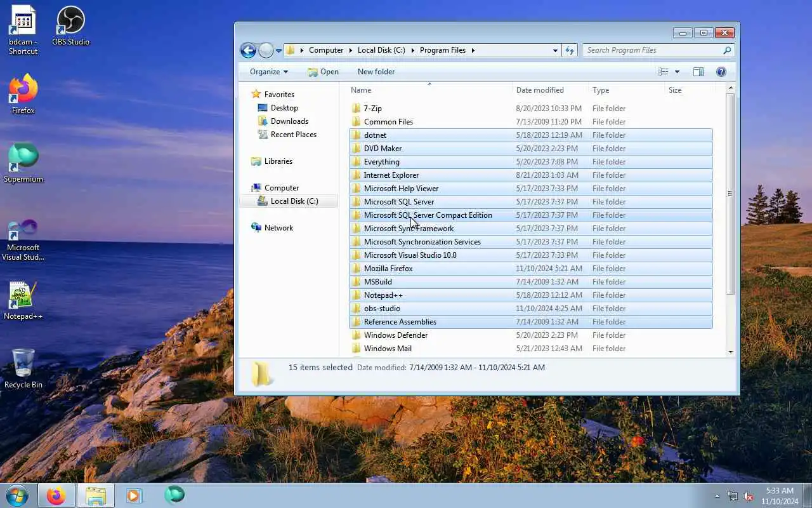
Task: Select the Everything folder
Action: [x=530, y=161]
